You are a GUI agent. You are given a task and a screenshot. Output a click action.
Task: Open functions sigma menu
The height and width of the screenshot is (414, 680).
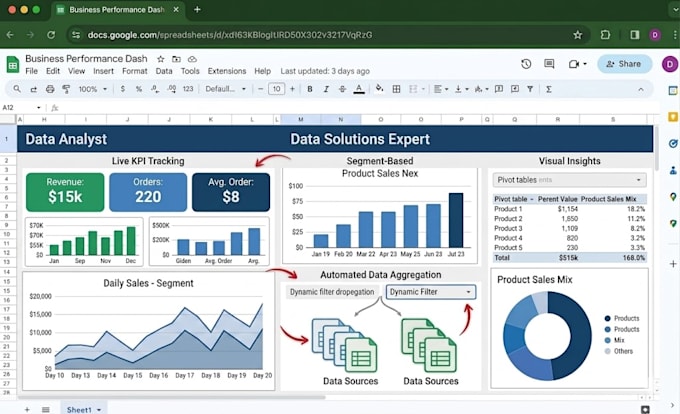(x=549, y=89)
